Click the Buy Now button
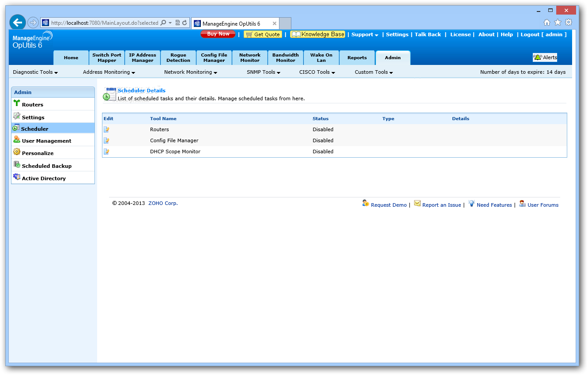 [218, 34]
